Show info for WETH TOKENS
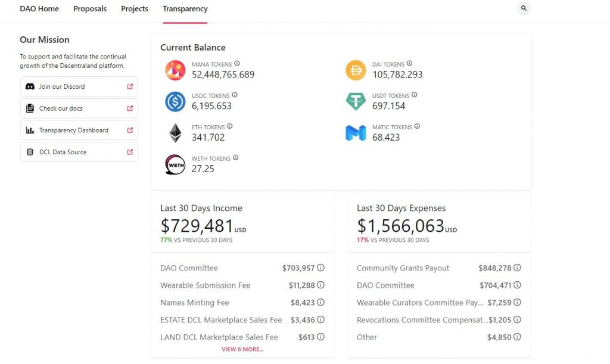 pyautogui.click(x=235, y=158)
